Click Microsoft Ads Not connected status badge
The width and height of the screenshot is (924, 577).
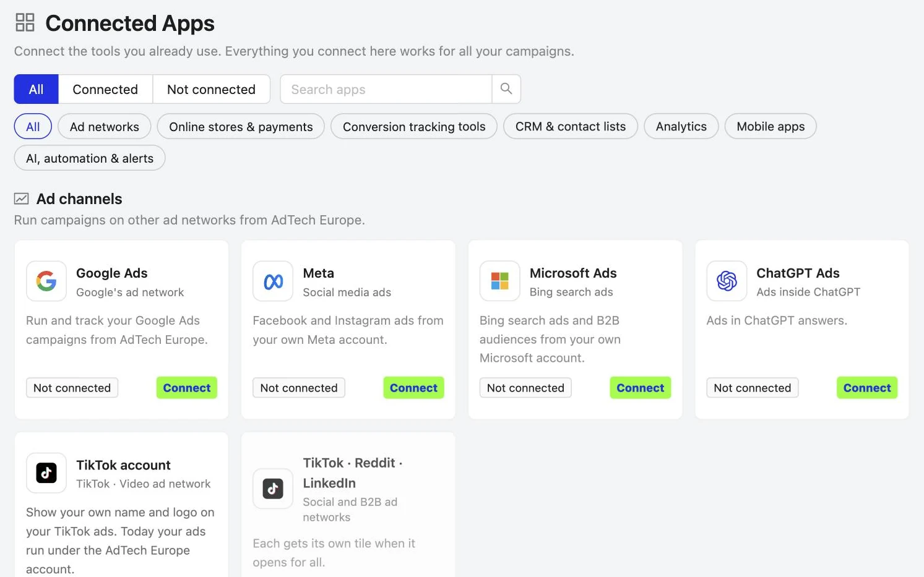pyautogui.click(x=525, y=388)
